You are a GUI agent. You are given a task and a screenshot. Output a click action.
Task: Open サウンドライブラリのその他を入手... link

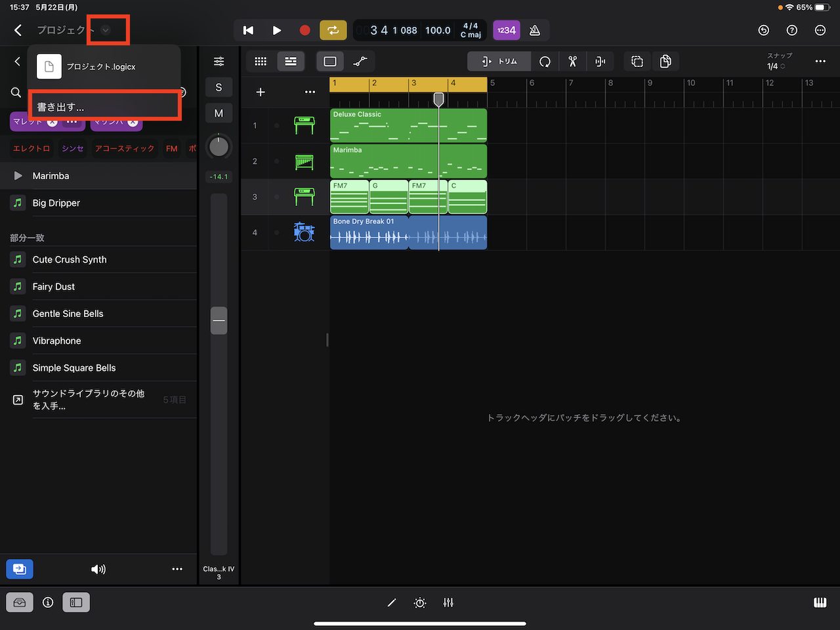(x=98, y=400)
